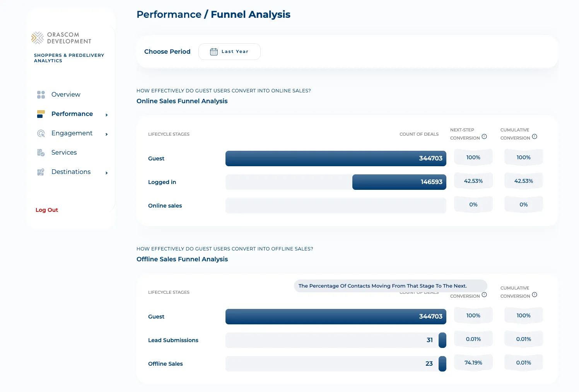Viewport: 579px width, 392px height.
Task: Click the tooltip about contacts moving stages
Action: [x=391, y=286]
